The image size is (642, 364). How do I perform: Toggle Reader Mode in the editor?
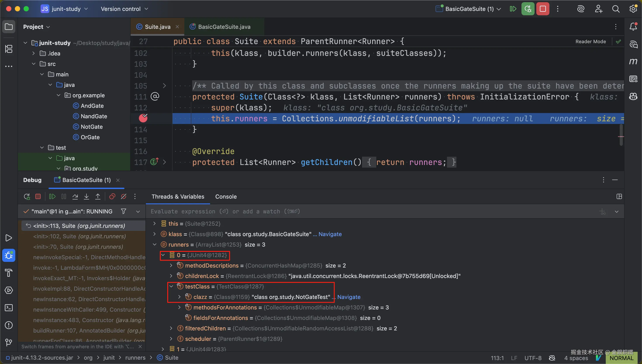pyautogui.click(x=590, y=41)
